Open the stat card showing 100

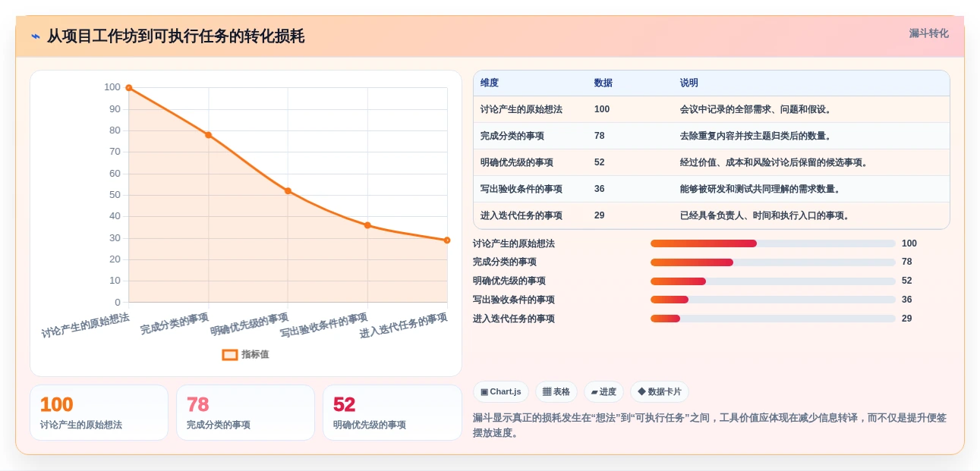(x=99, y=413)
